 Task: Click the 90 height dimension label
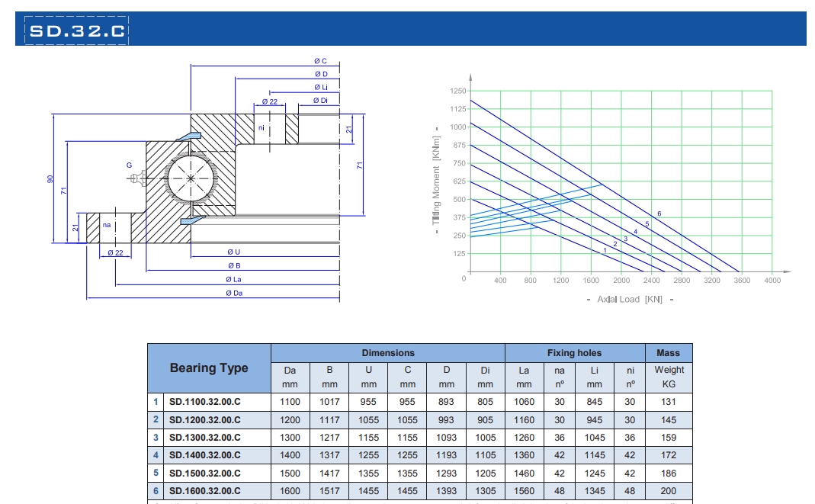(50, 178)
